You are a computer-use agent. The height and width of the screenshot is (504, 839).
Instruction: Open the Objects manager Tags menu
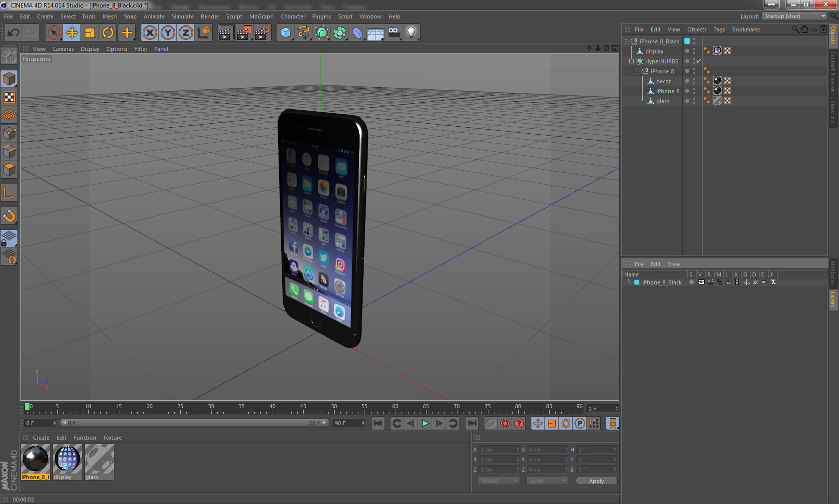(x=719, y=29)
